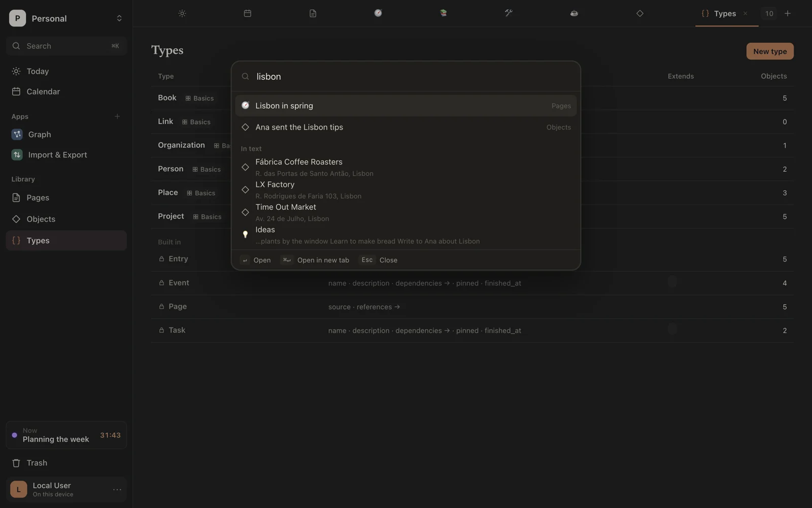
Task: Switch to the diamond objects icon tab
Action: click(639, 14)
